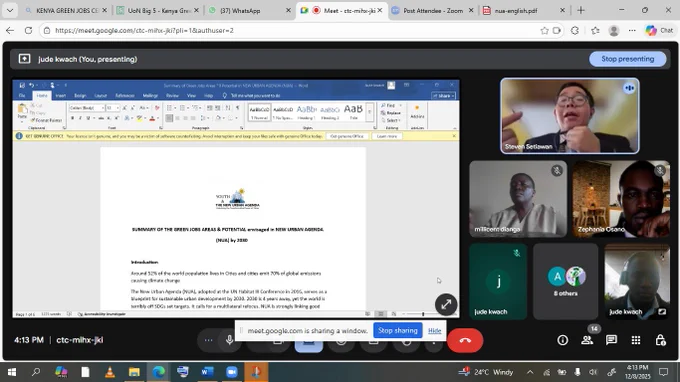Select Zephania Osano's video tile
680x382 pixels.
coord(621,199)
